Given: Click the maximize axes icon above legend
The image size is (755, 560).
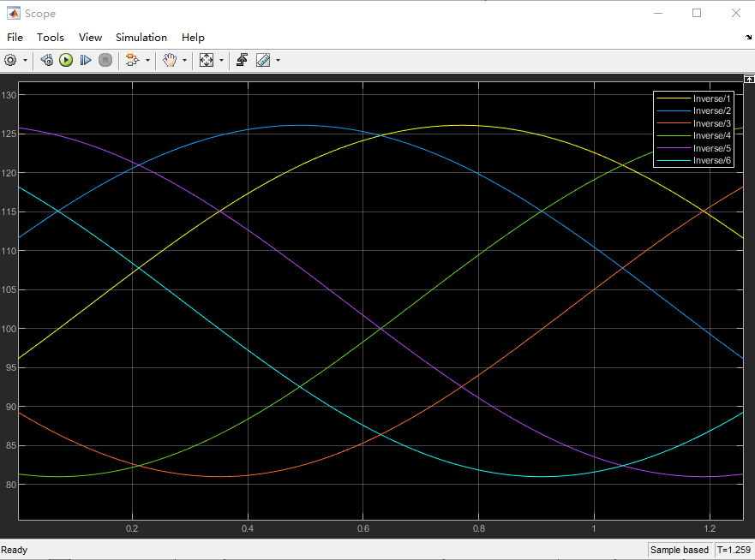Looking at the screenshot, I should pos(749,79).
